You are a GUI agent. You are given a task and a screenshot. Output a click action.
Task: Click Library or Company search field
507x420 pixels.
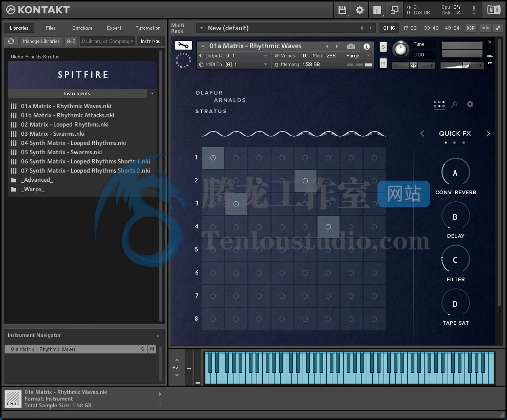pyautogui.click(x=108, y=41)
